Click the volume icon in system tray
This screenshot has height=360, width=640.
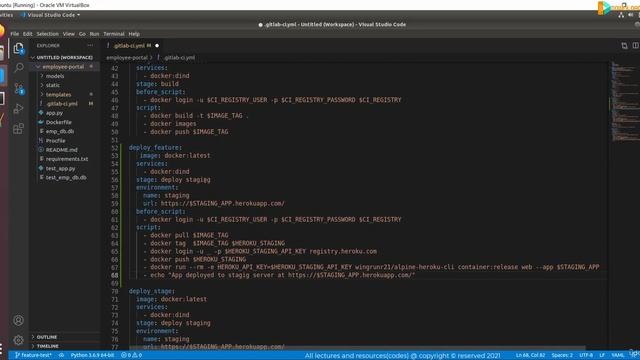pos(631,15)
